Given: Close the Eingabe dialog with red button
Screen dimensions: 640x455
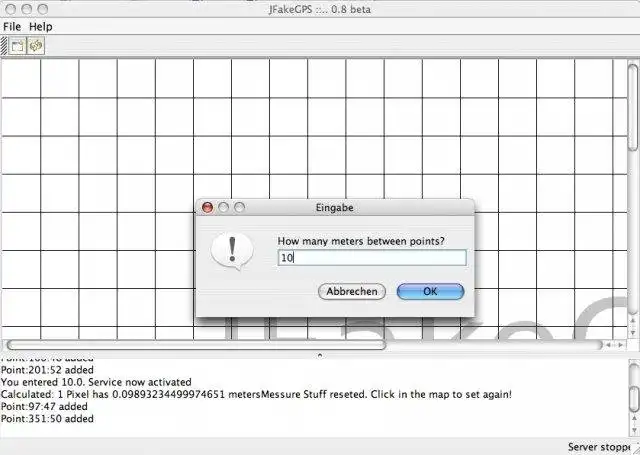Looking at the screenshot, I should pyautogui.click(x=207, y=208).
